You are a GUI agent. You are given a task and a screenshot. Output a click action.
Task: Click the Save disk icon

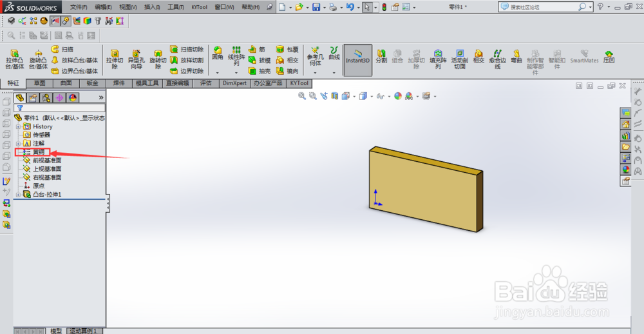(316, 7)
